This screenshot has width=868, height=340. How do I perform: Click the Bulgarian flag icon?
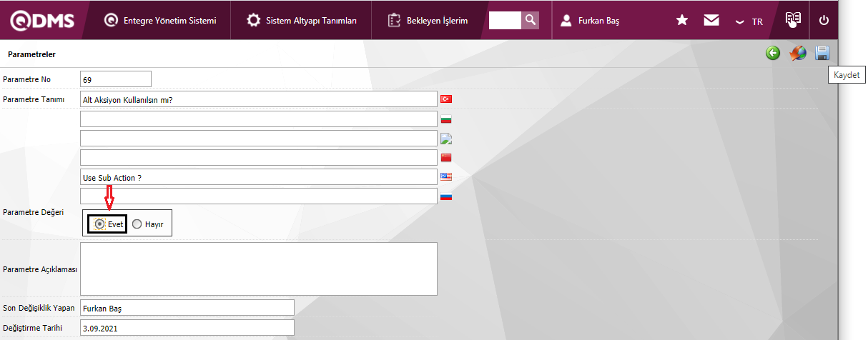pos(446,119)
